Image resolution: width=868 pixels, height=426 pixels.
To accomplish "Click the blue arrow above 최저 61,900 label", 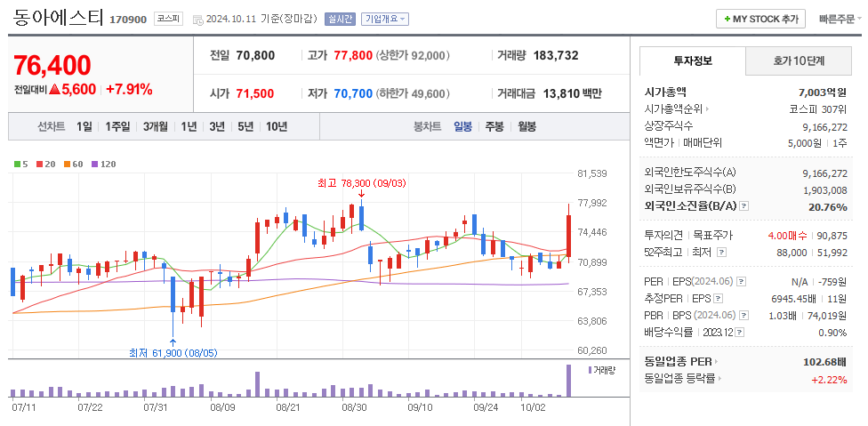I will 173,342.
